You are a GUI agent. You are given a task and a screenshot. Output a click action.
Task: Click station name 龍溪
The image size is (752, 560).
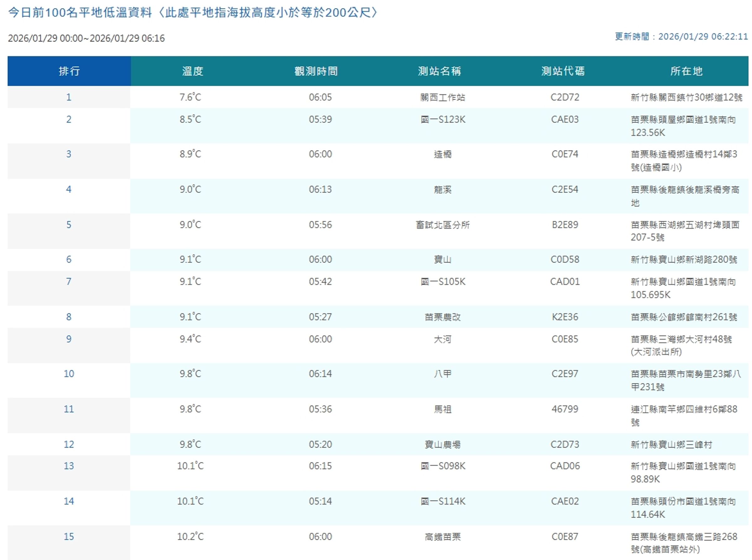[443, 190]
